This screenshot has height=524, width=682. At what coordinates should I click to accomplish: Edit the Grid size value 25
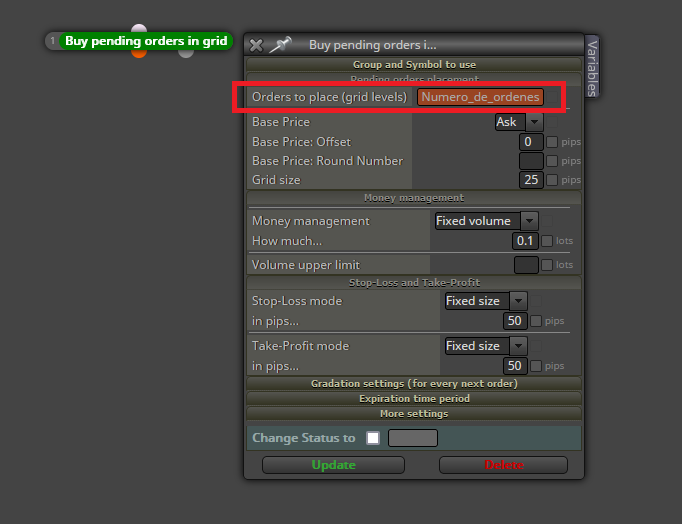(531, 180)
